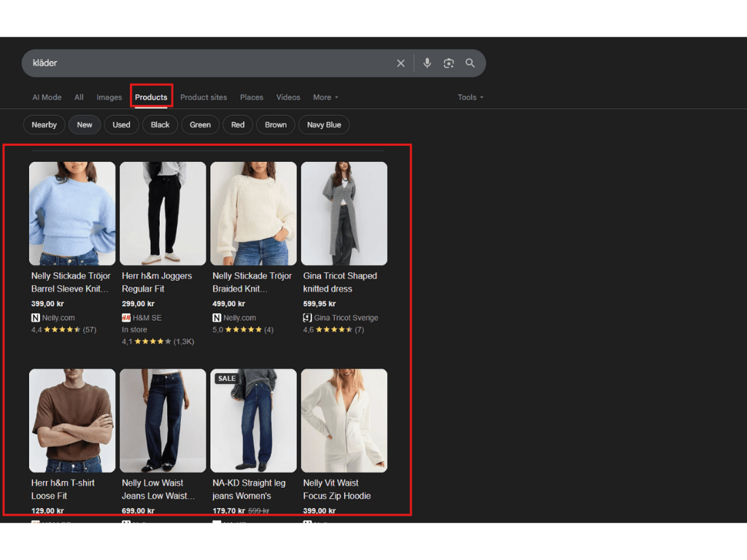
Task: Select the Navy Blue color filter
Action: [323, 124]
